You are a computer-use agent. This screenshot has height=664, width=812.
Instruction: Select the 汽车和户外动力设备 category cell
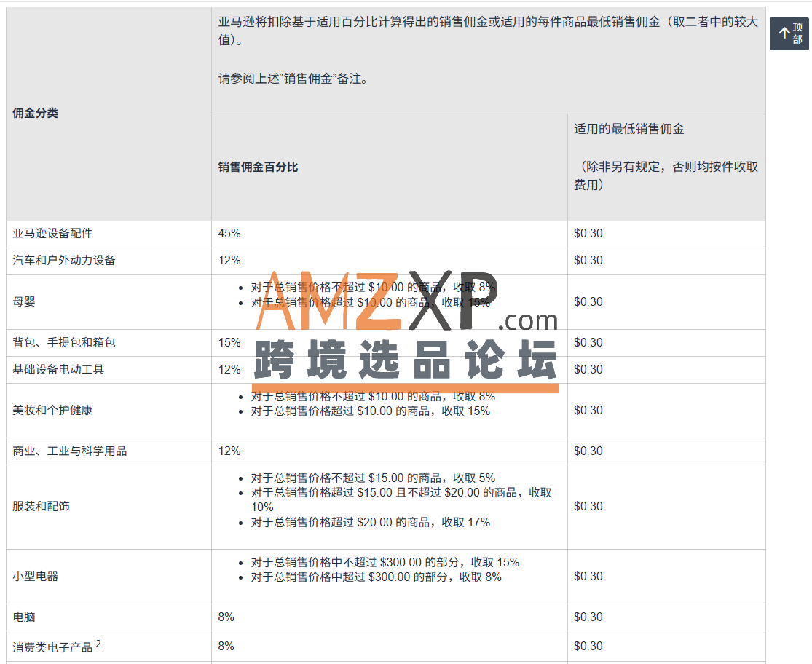click(x=64, y=261)
